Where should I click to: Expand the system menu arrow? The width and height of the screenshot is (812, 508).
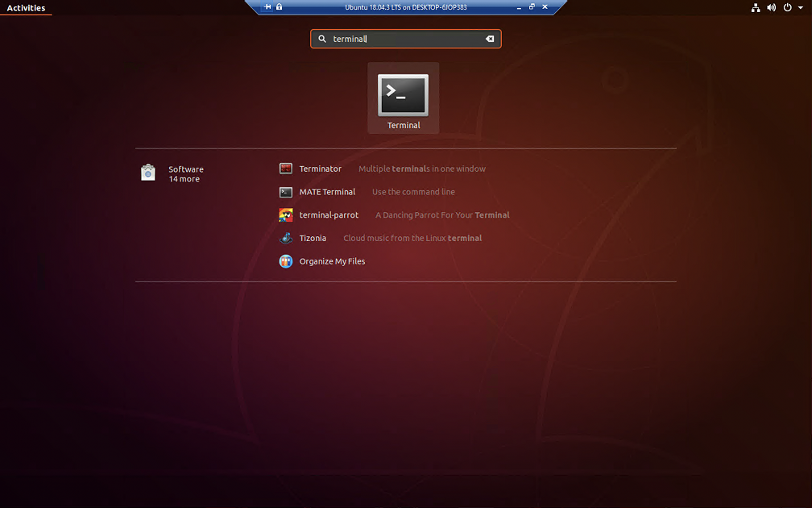pos(801,8)
